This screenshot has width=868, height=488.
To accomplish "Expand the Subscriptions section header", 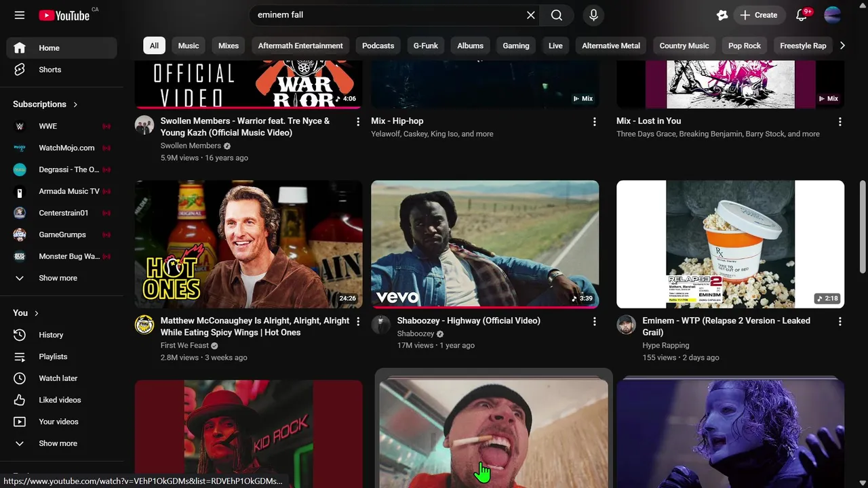I will pos(45,104).
